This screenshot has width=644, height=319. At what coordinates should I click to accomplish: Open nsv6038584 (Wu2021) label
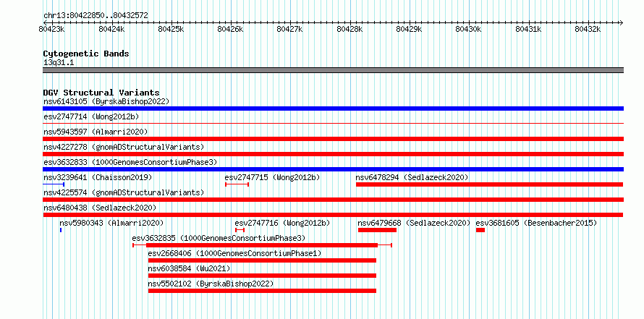coord(189,268)
